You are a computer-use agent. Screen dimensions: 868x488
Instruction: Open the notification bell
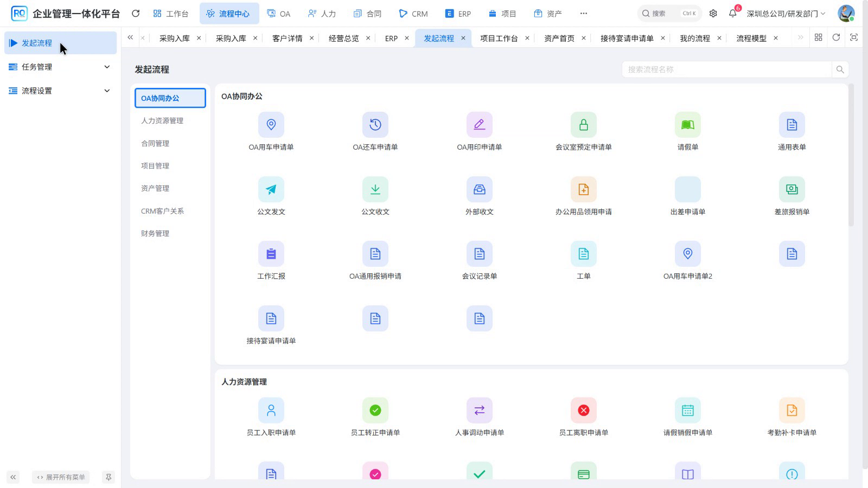pyautogui.click(x=733, y=13)
